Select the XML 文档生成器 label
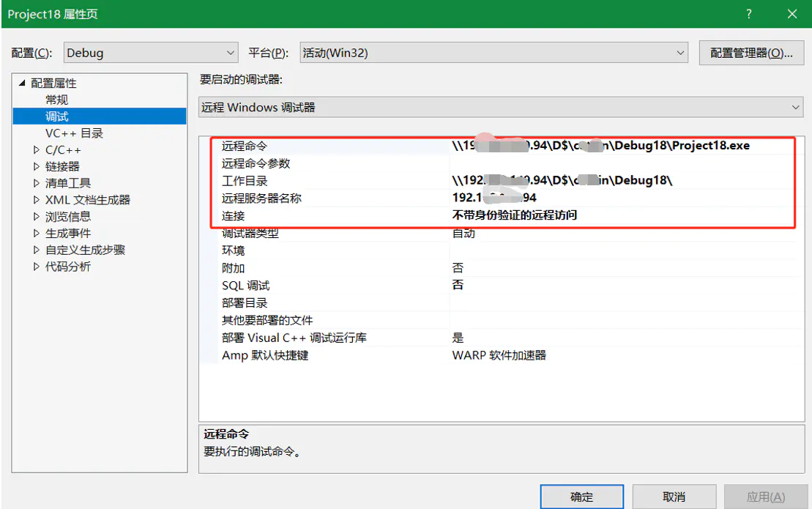The image size is (812, 509). [x=88, y=200]
